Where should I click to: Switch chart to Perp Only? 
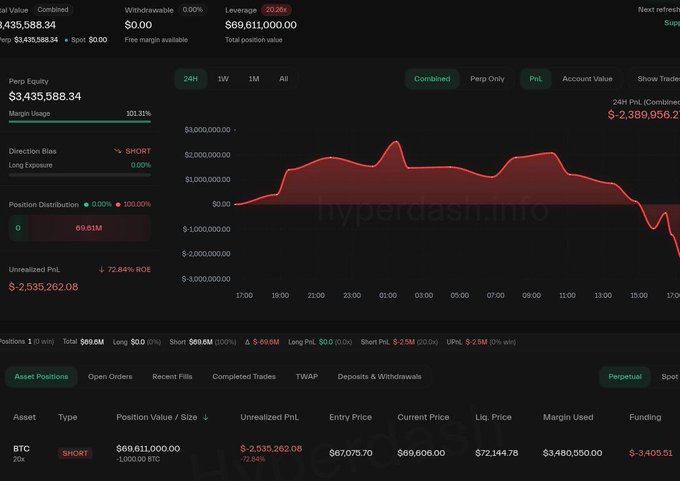pyautogui.click(x=487, y=79)
